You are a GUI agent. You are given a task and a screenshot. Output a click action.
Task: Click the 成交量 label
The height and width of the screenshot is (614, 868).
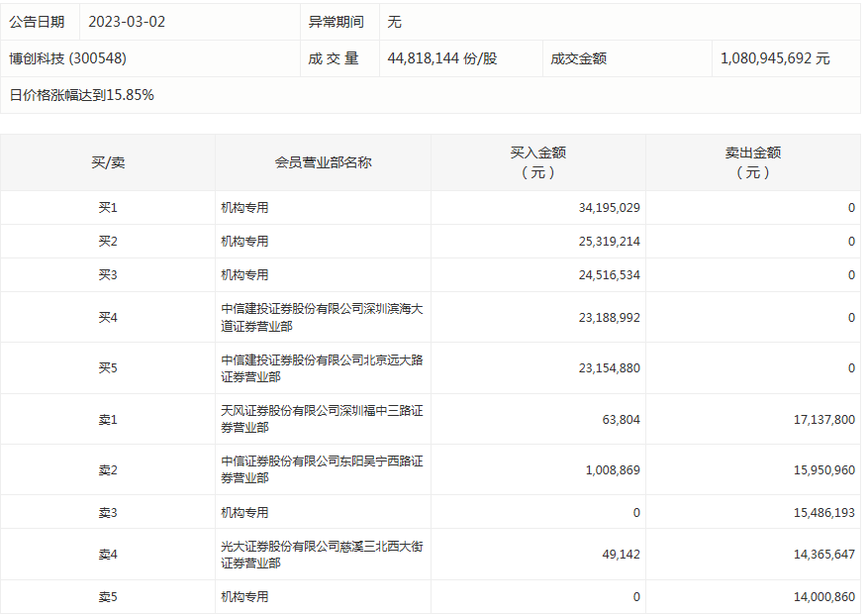334,58
